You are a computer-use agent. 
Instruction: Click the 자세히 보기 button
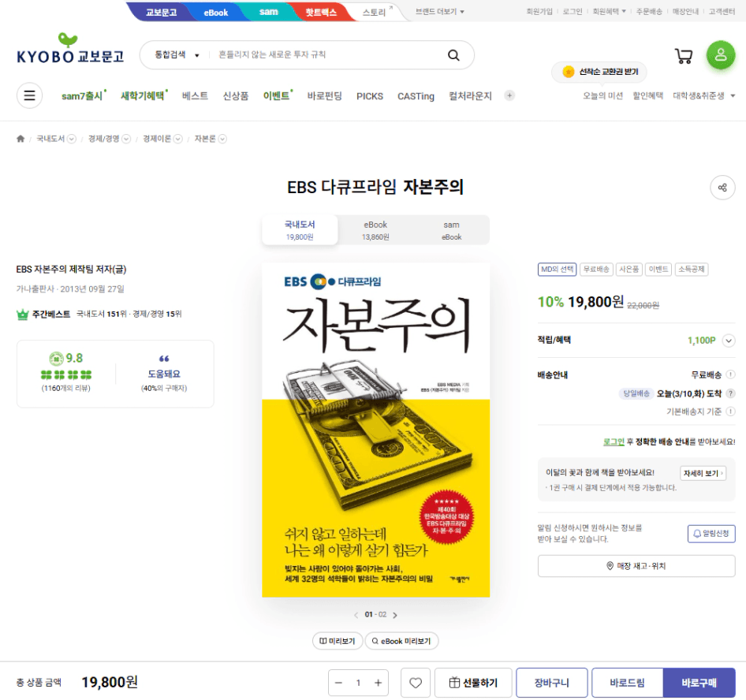[x=703, y=473]
